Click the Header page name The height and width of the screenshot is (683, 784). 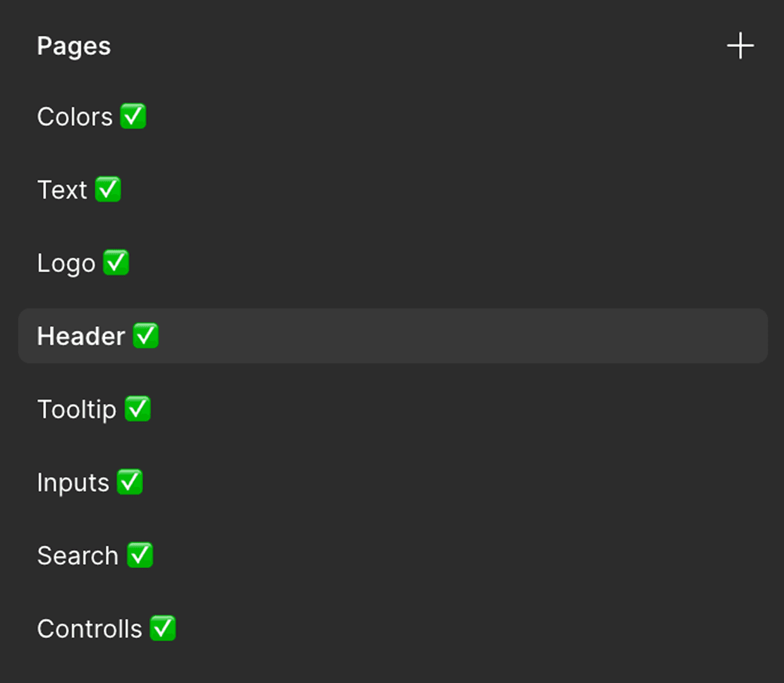[x=81, y=336]
